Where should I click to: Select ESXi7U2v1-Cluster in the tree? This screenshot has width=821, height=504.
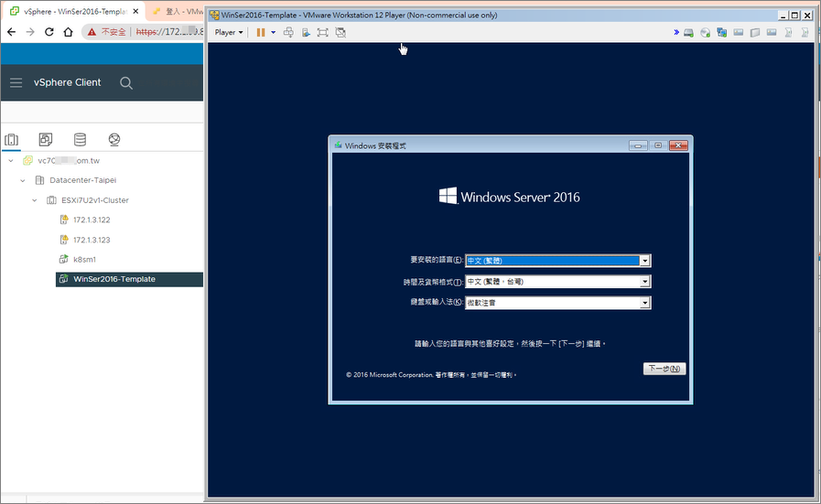pyautogui.click(x=95, y=200)
